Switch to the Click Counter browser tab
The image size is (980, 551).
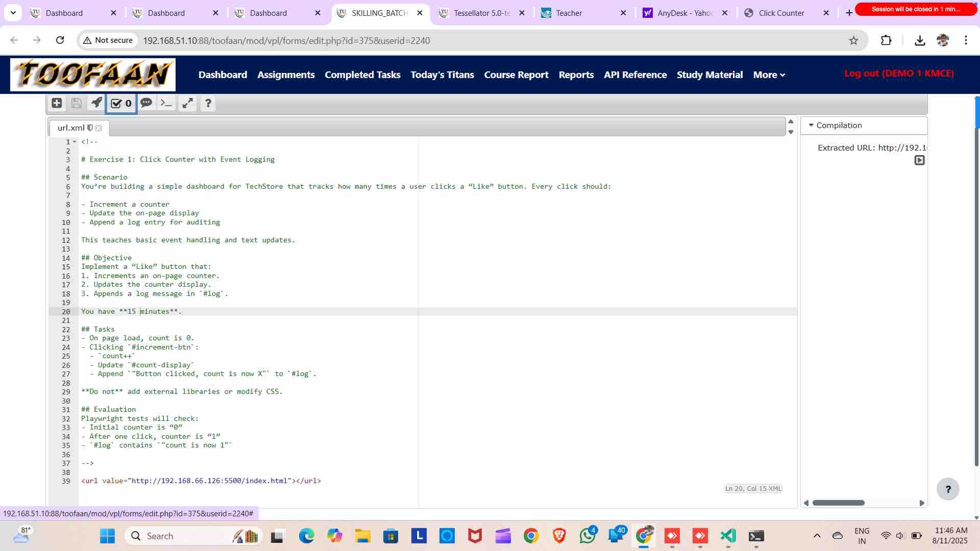(x=781, y=13)
